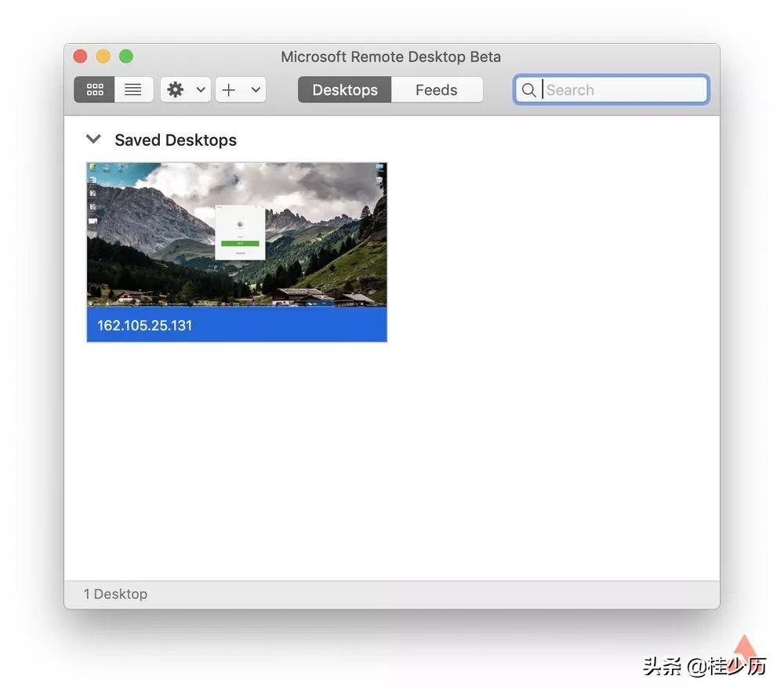This screenshot has width=784, height=694.
Task: Collapse the Saved Desktops section
Action: click(x=93, y=137)
